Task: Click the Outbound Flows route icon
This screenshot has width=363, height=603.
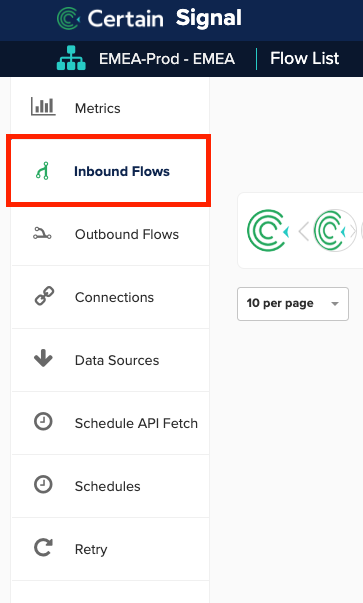Action: pyautogui.click(x=42, y=233)
